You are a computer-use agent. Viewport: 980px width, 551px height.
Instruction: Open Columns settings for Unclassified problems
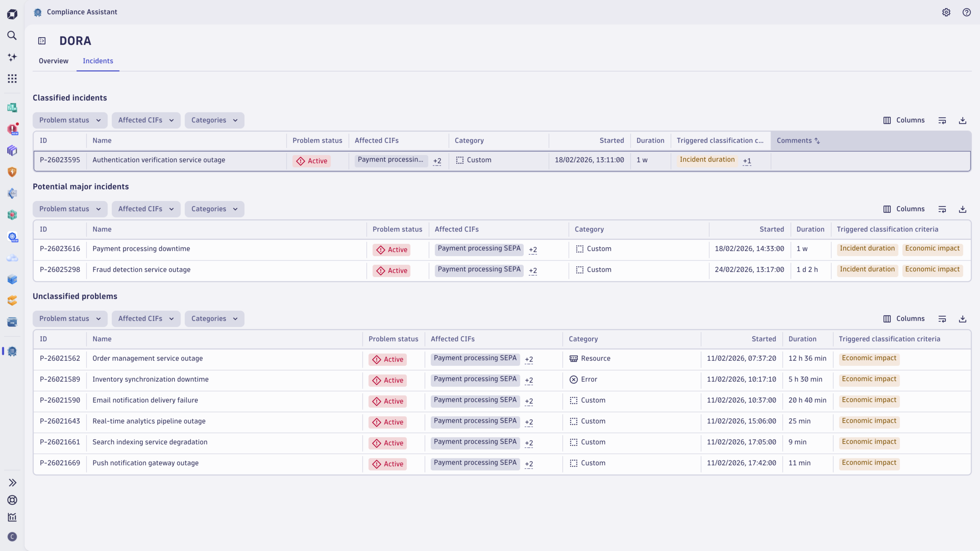[x=903, y=319]
